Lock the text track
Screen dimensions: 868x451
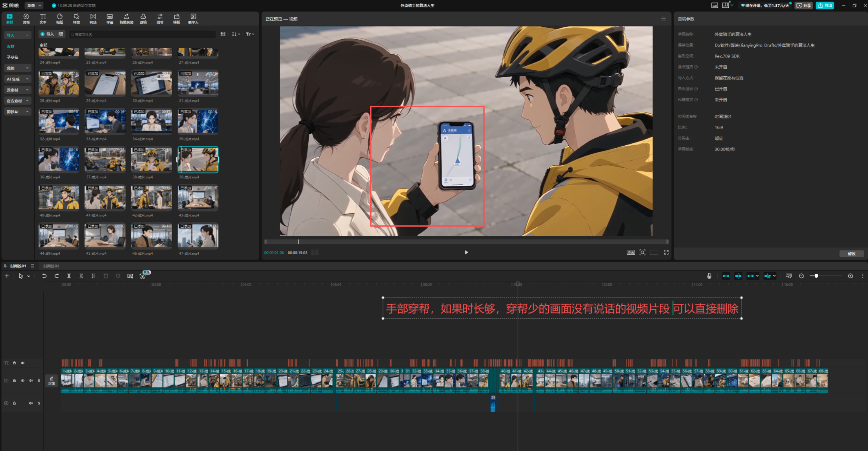click(14, 363)
